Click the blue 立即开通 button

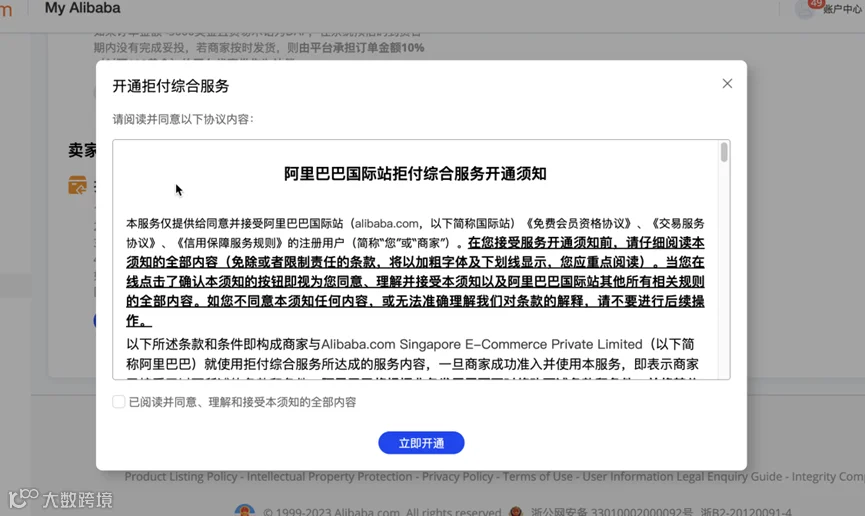click(421, 443)
